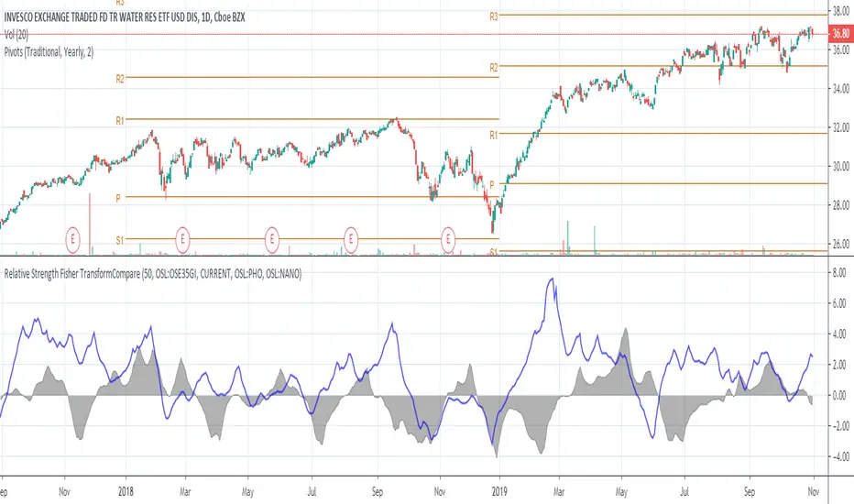
Task: Click the 0.00 indicator scale label
Action: click(x=839, y=395)
